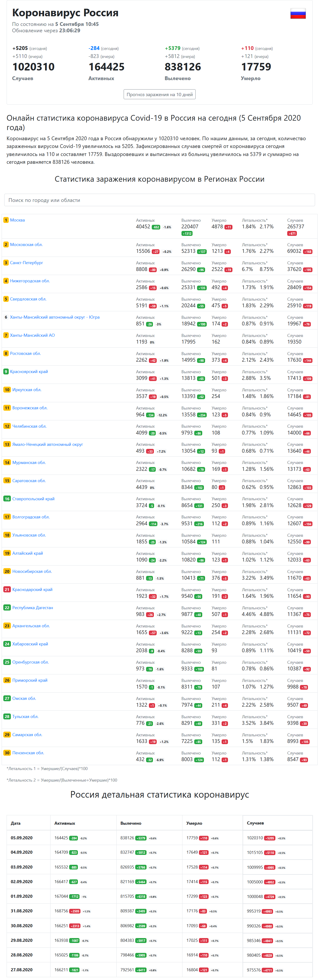
Task: Click the green +1312 recovered badge for Москва
Action: (187, 234)
